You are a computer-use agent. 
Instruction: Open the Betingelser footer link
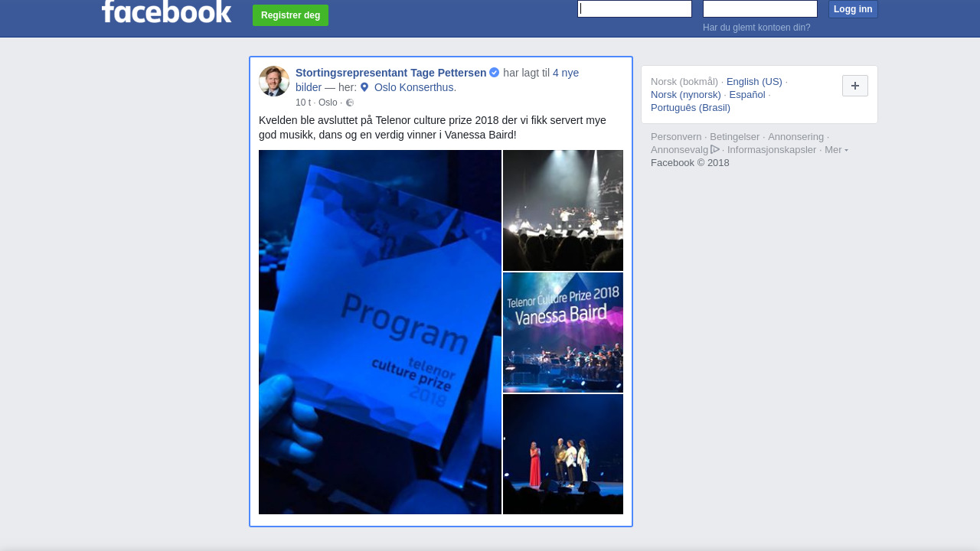pos(735,137)
